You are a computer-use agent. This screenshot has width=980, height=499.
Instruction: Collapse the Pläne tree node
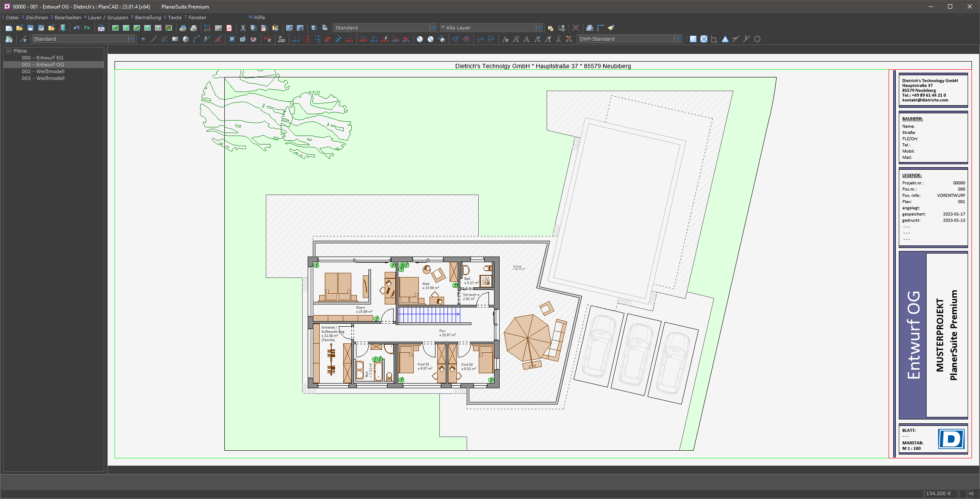pos(9,51)
